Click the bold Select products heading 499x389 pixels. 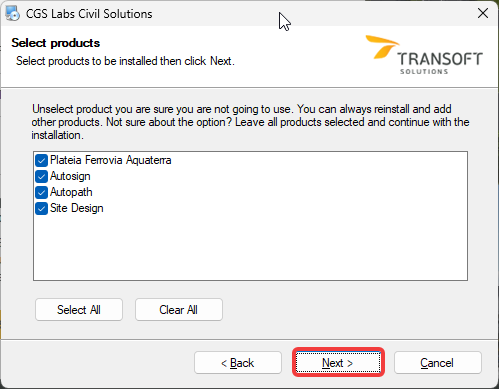coord(56,43)
